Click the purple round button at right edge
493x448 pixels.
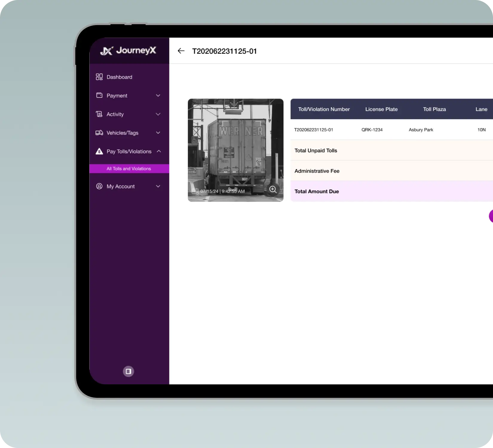tap(491, 216)
